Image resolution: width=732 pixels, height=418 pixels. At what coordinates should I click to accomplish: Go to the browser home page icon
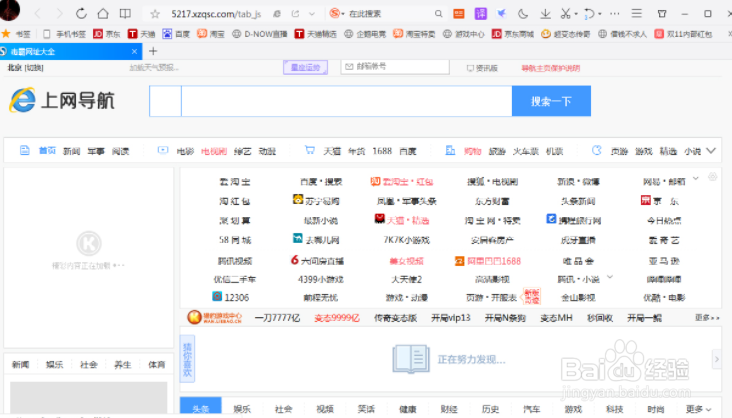(103, 14)
